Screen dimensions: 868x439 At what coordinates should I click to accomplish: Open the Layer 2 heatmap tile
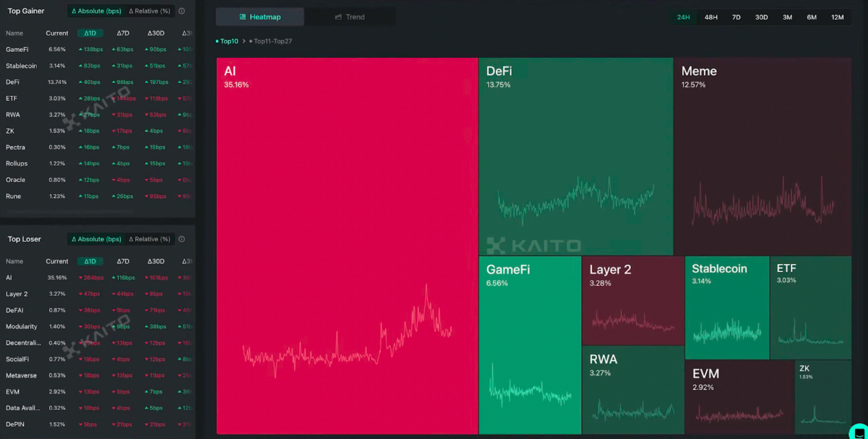point(633,300)
